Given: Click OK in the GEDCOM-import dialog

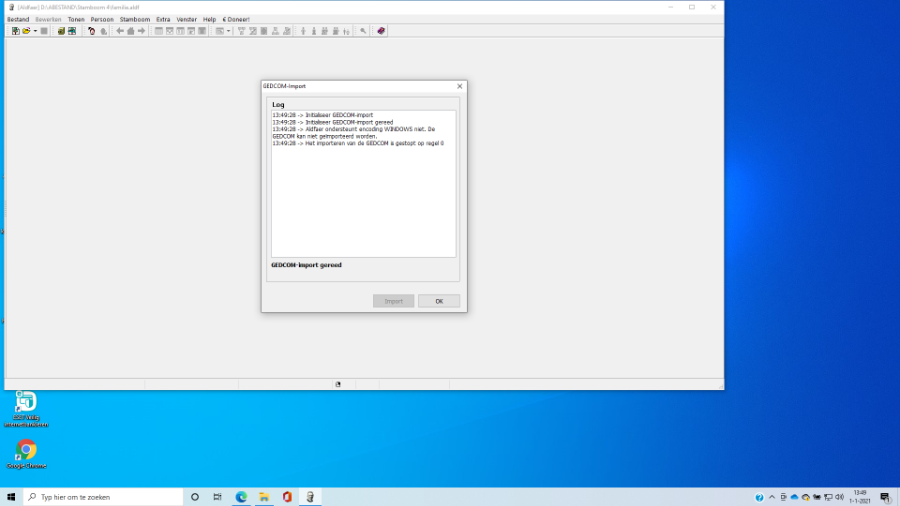Looking at the screenshot, I should click(439, 301).
